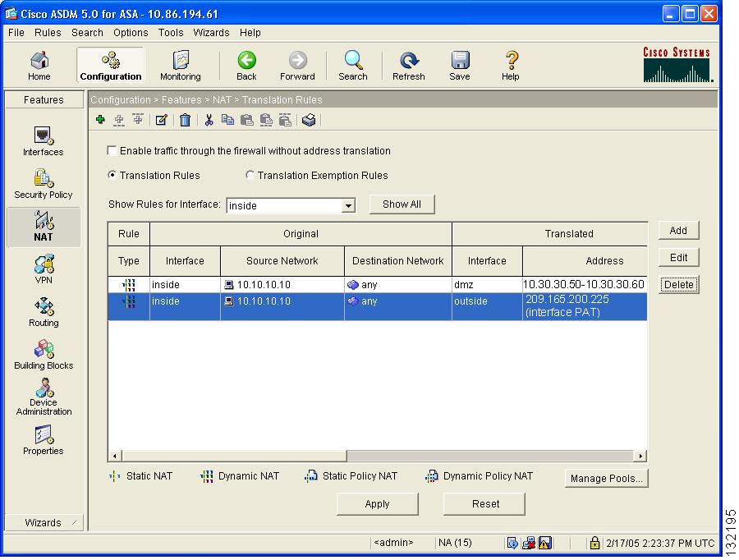Click the Destination Network column header
Viewport: 739px width, 560px height.
[397, 260]
